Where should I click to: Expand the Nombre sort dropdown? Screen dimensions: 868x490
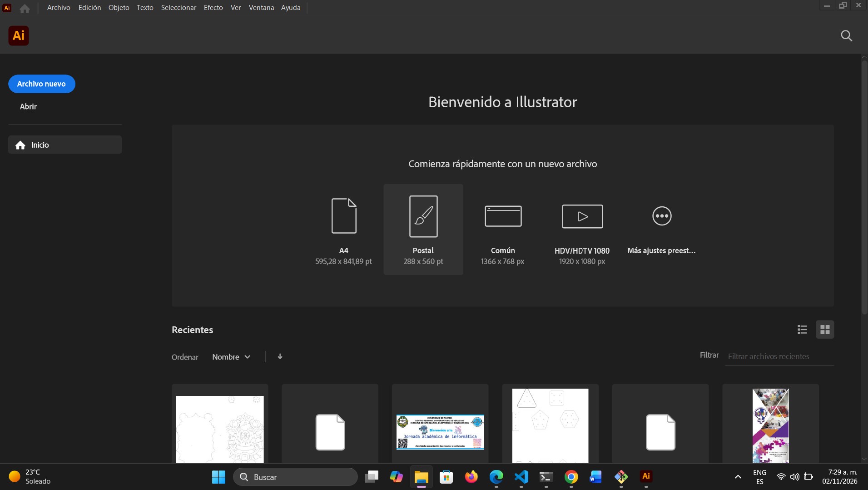coord(231,357)
